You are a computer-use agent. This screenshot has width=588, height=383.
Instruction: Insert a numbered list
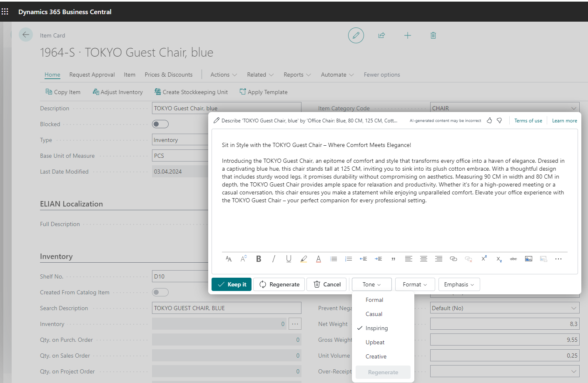[x=349, y=259]
